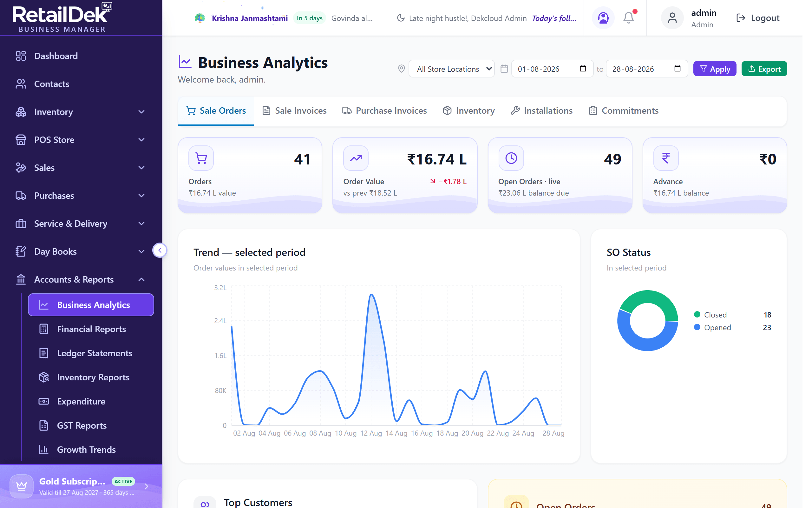Viewport: 812px width, 508px height.
Task: Click the admin user avatar icon
Action: (672, 18)
